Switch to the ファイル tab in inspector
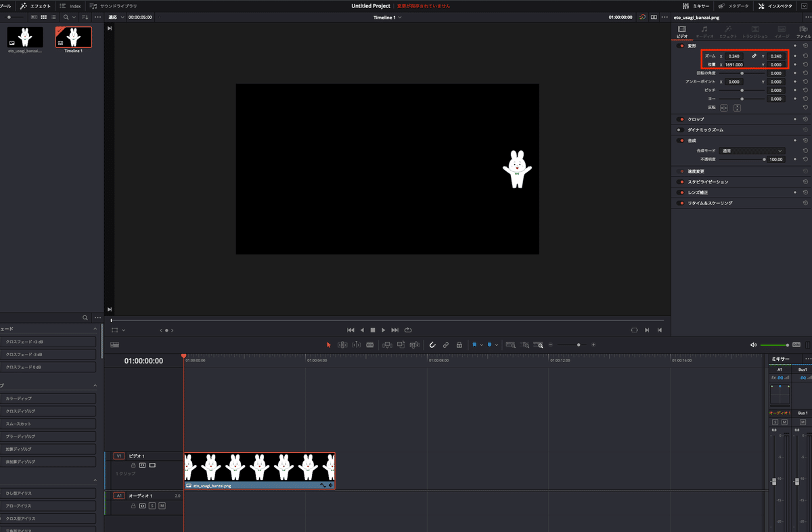 point(803,32)
